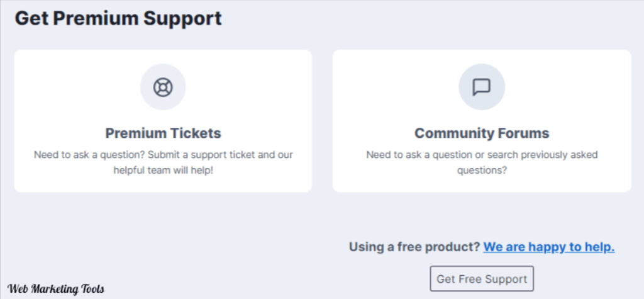This screenshot has height=299, width=644.
Task: Select the Premium Tickets card's white background
Action: coord(163,121)
